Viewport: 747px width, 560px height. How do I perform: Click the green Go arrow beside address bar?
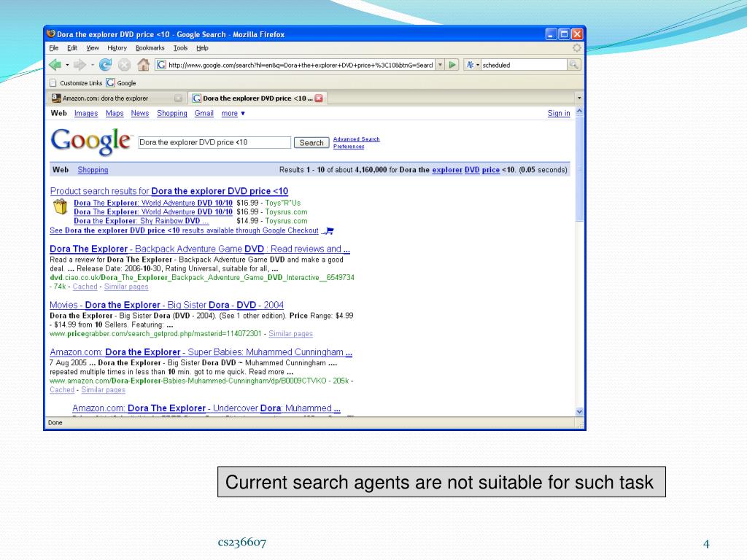coord(452,65)
